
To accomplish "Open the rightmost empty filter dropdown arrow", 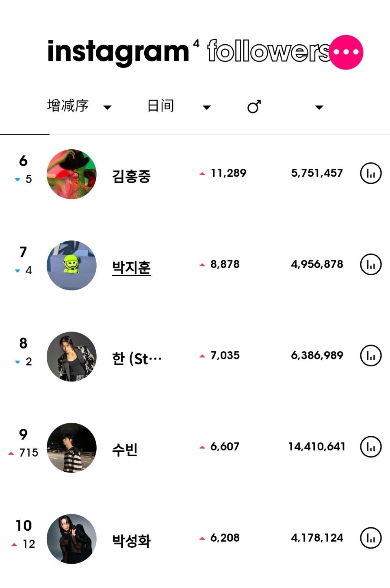I will [x=319, y=107].
